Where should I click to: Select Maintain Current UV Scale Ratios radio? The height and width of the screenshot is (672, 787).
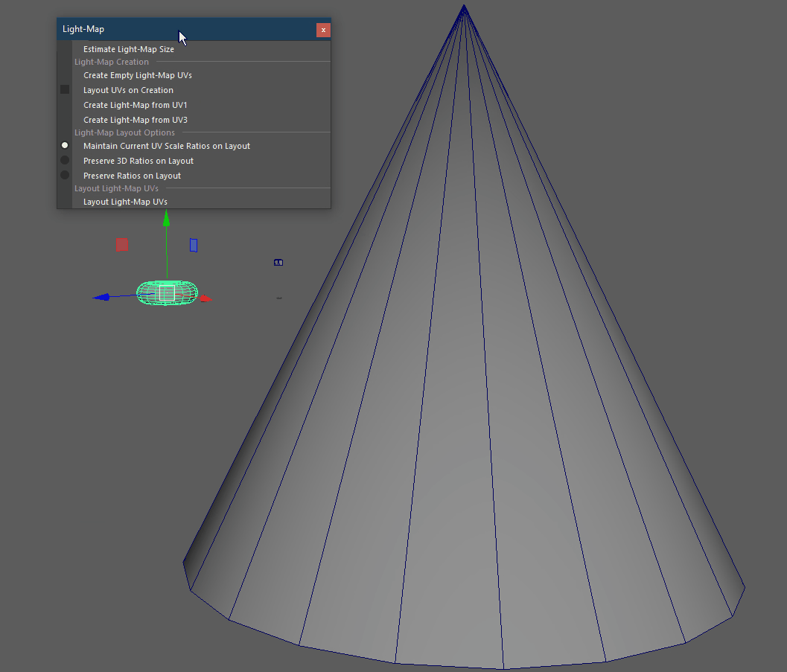[x=65, y=145]
